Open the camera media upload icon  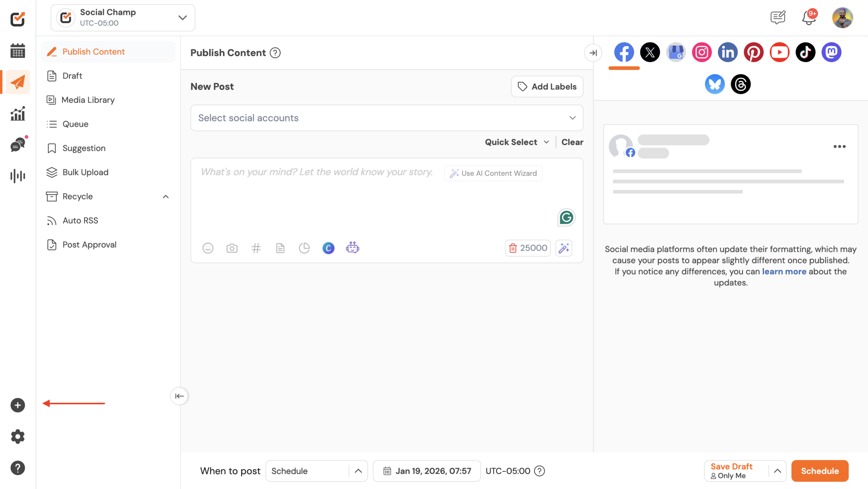click(232, 248)
